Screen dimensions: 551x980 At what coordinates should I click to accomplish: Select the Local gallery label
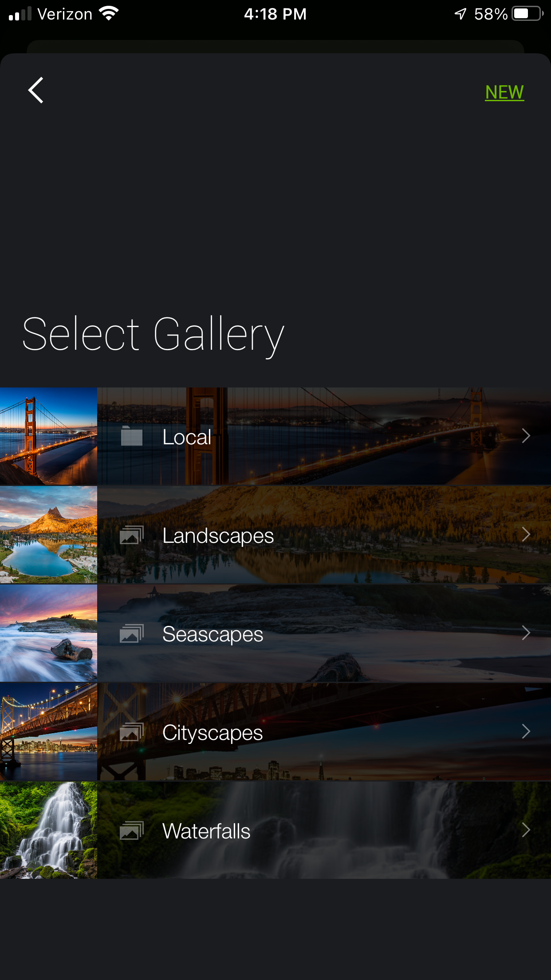(187, 437)
